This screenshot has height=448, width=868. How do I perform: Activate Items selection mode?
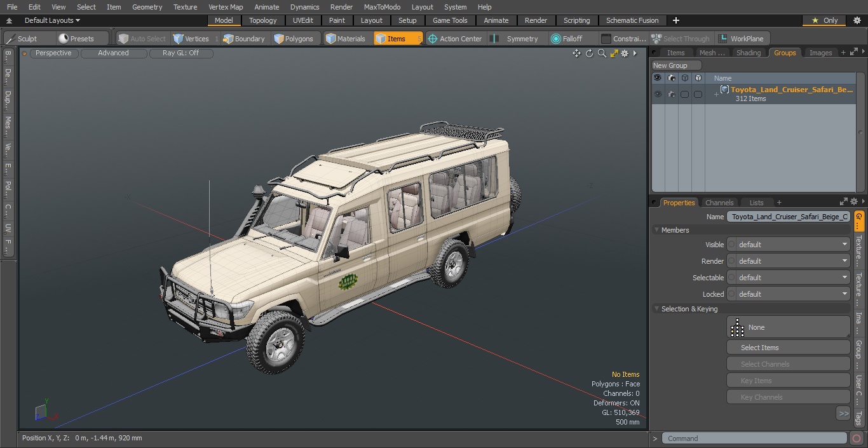(x=398, y=39)
